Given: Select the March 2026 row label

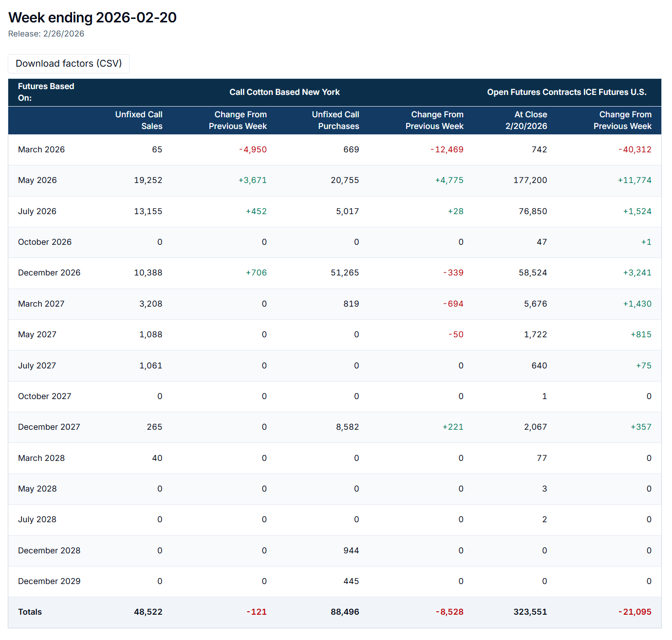Looking at the screenshot, I should (x=41, y=149).
